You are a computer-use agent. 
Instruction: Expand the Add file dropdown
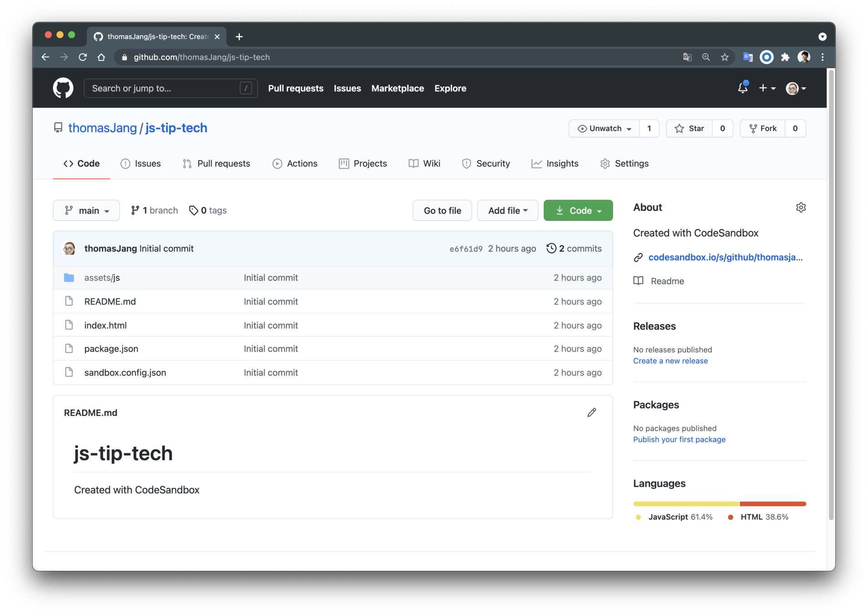[508, 210]
